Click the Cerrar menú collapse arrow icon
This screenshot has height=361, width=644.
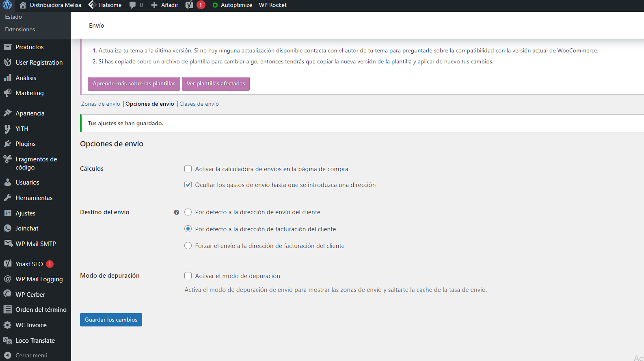coord(8,355)
